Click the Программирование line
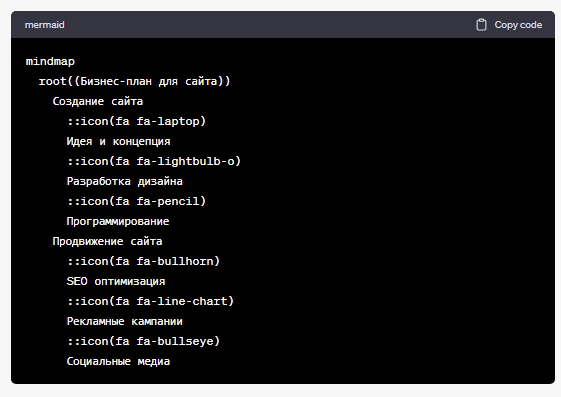 [118, 221]
